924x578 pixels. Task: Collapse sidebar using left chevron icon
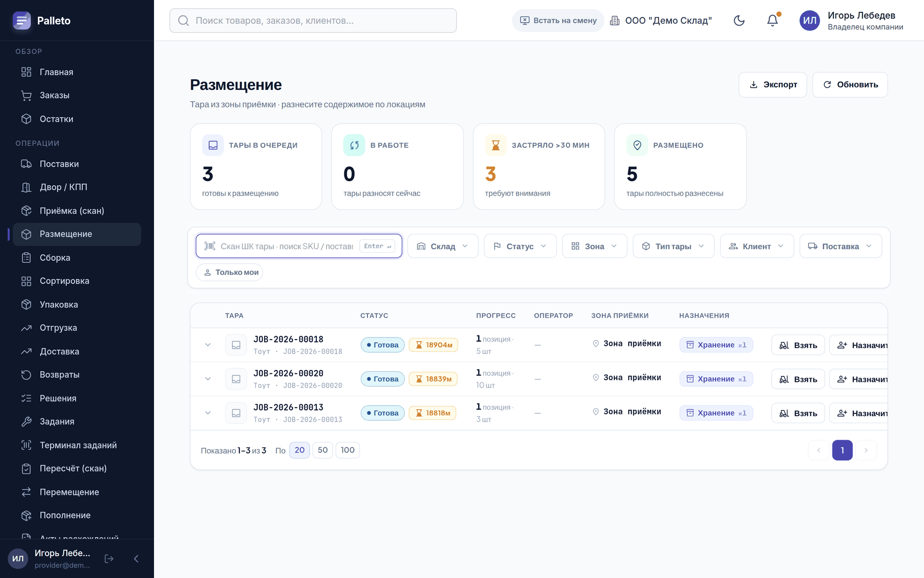click(x=136, y=558)
